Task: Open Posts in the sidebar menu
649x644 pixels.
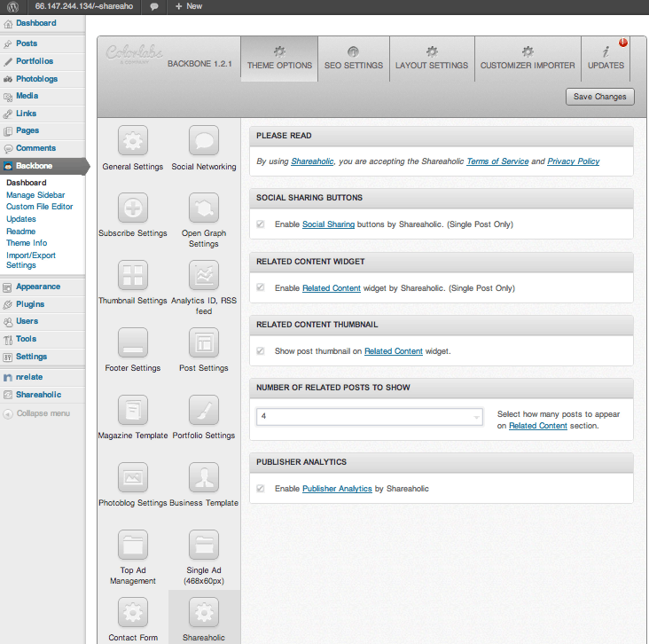Action: pos(43,43)
